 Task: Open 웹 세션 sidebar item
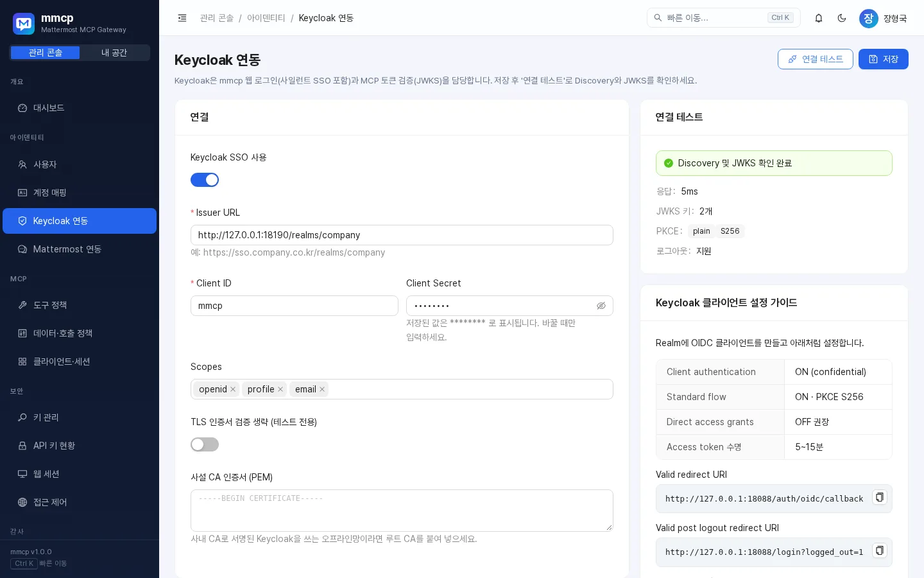80,474
